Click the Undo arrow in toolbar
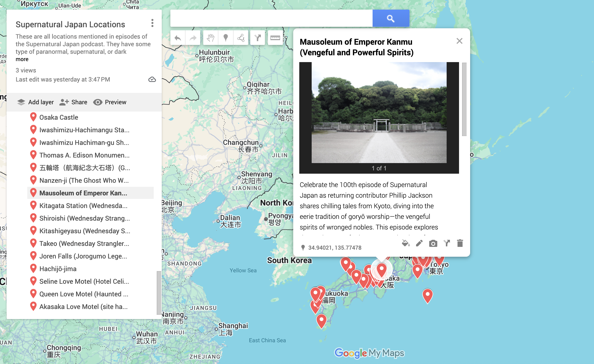 (x=178, y=38)
